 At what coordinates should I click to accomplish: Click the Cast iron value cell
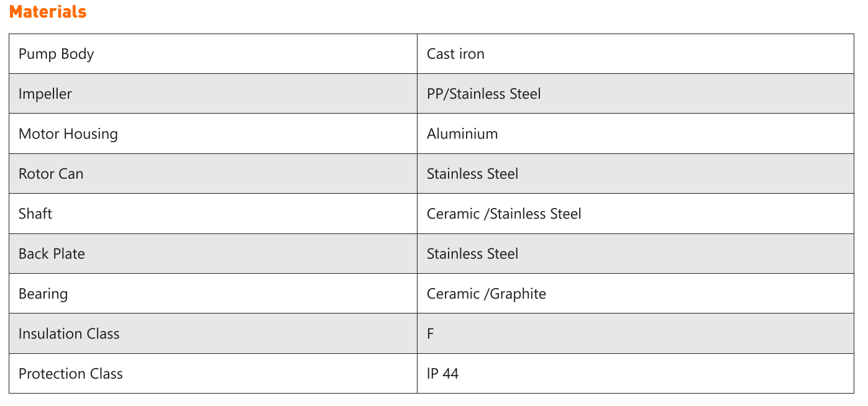tap(635, 54)
